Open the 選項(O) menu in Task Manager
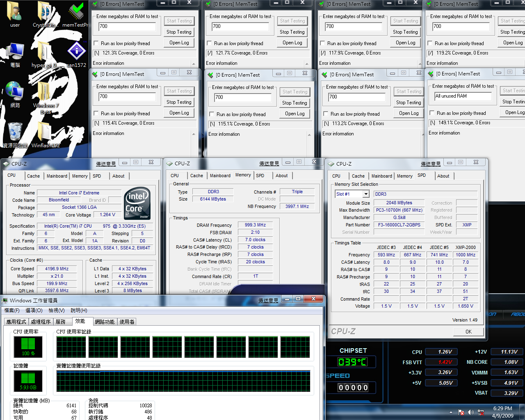Screen dimensions: 525x420 click(34, 310)
